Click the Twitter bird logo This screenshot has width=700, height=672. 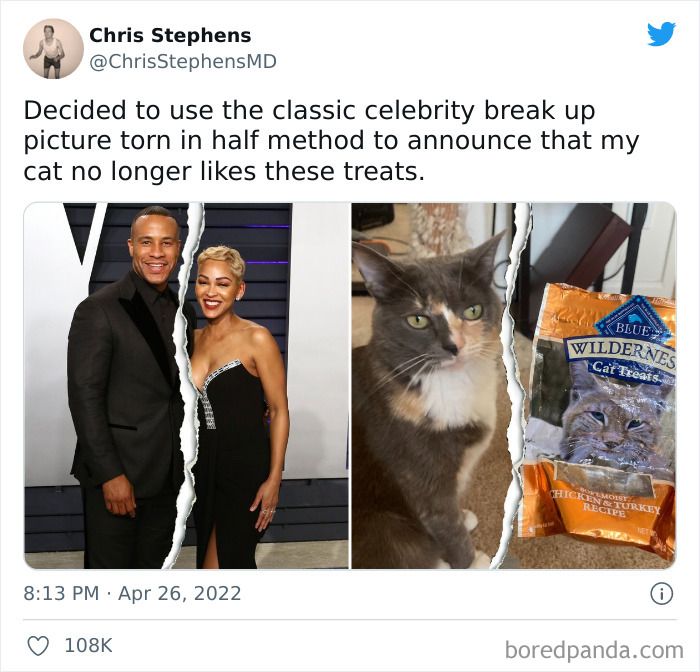[x=661, y=34]
